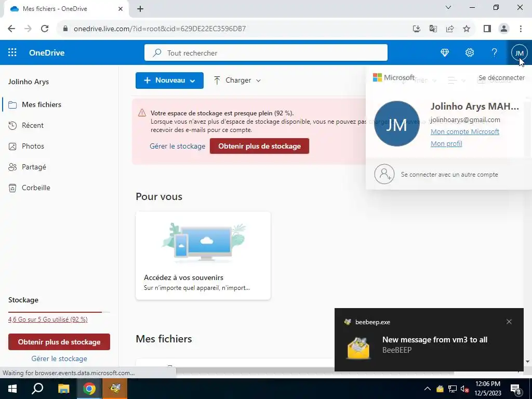The width and height of the screenshot is (532, 399).
Task: Click the storage usage progress bar
Action: tap(59, 312)
